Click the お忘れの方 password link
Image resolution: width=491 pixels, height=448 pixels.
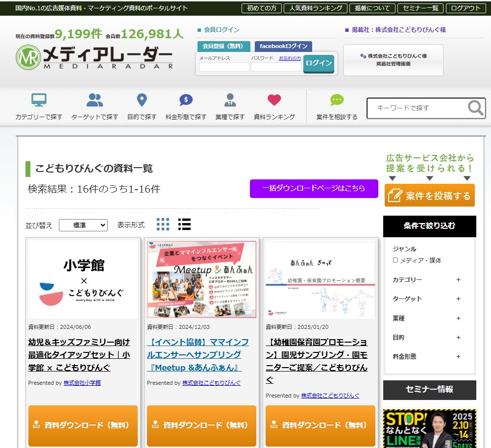pos(290,58)
